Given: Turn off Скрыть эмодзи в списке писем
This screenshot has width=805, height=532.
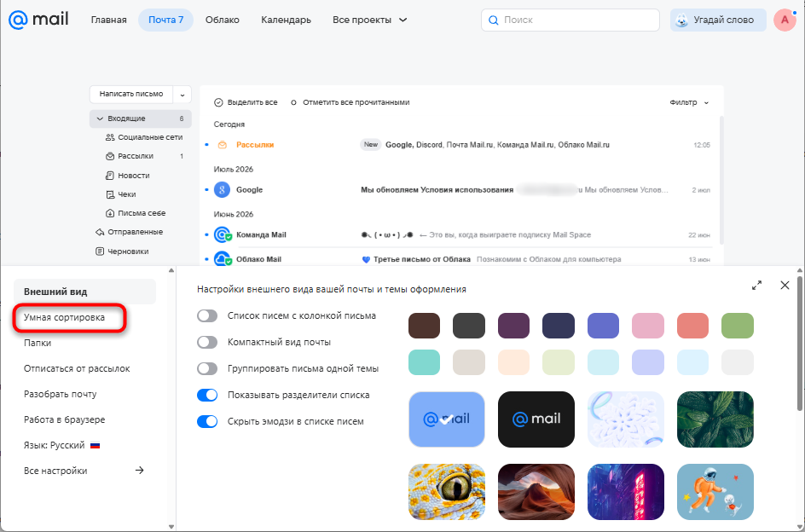Looking at the screenshot, I should coord(207,422).
